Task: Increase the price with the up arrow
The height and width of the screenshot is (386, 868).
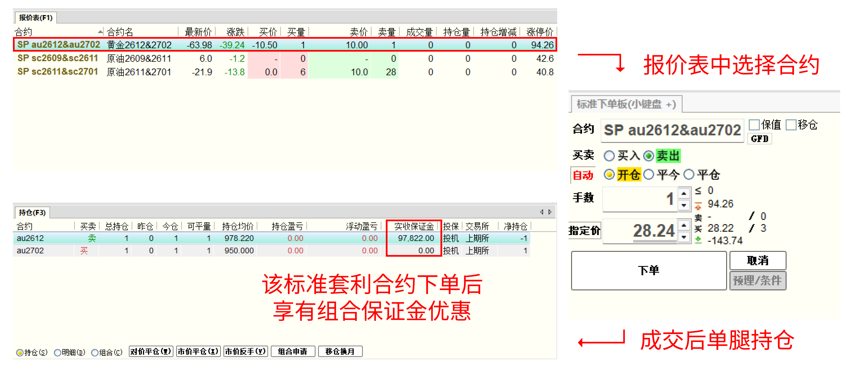Action: click(684, 225)
